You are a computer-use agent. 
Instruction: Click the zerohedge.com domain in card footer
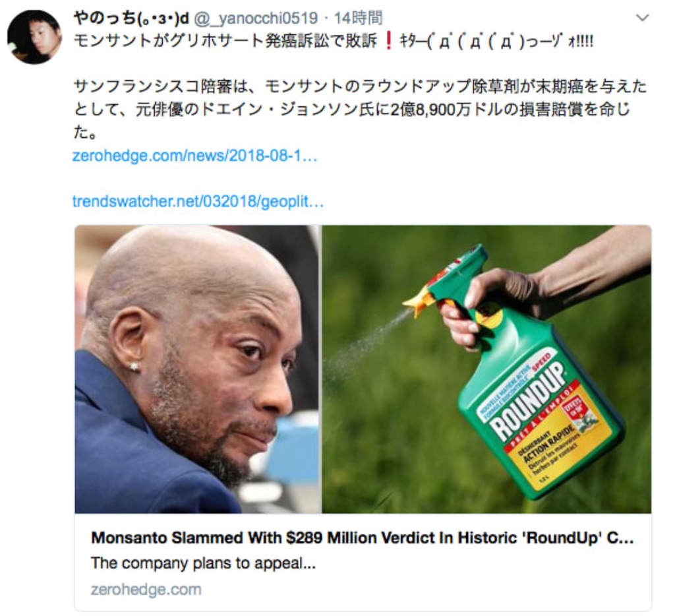point(146,590)
